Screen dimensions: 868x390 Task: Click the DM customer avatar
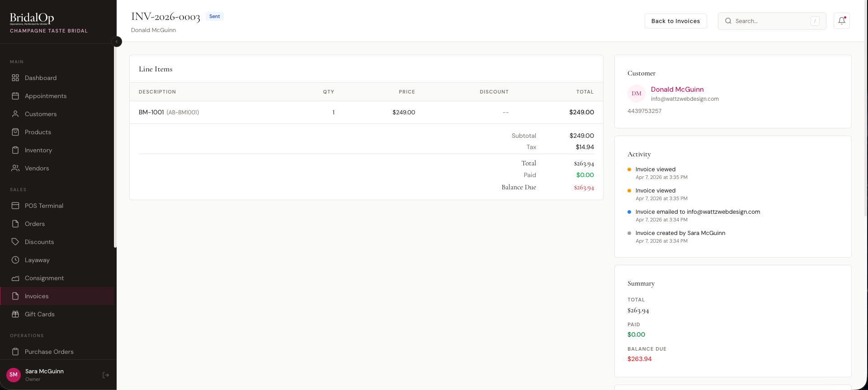click(x=637, y=94)
